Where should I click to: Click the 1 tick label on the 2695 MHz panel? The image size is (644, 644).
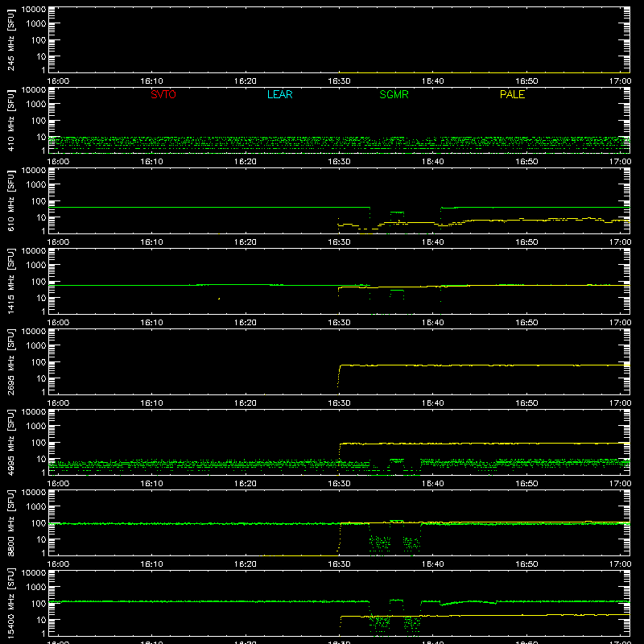click(43, 392)
